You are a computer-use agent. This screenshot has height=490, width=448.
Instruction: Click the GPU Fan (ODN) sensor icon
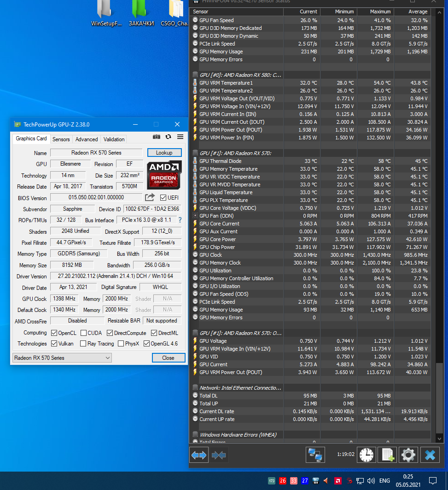(x=195, y=216)
